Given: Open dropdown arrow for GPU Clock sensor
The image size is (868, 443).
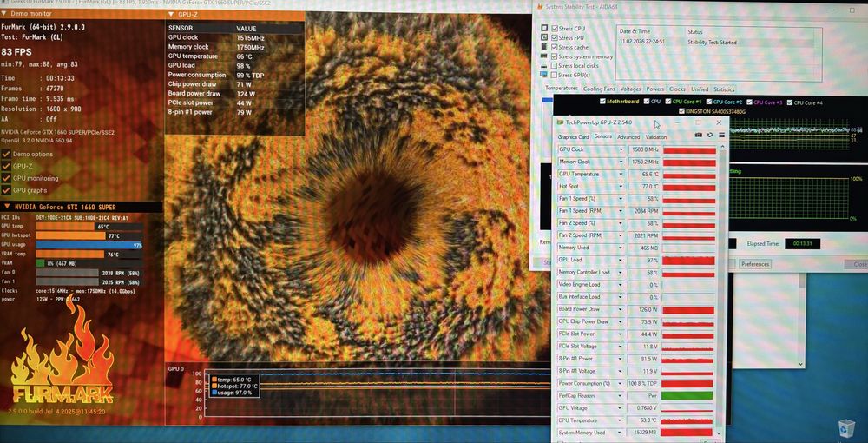Looking at the screenshot, I should (621, 149).
